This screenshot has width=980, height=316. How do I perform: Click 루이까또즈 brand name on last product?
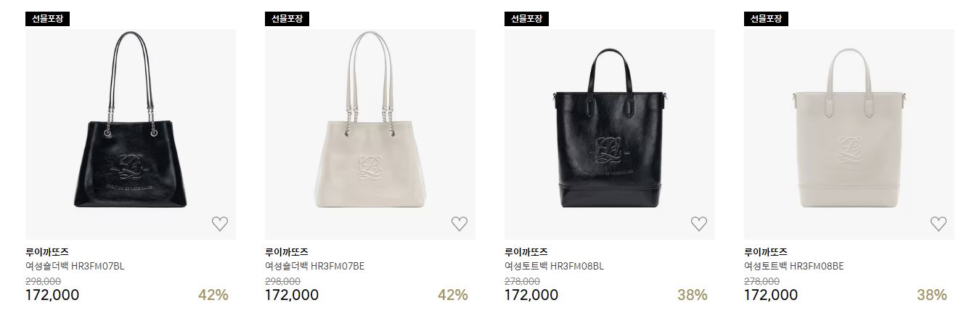coord(766,252)
